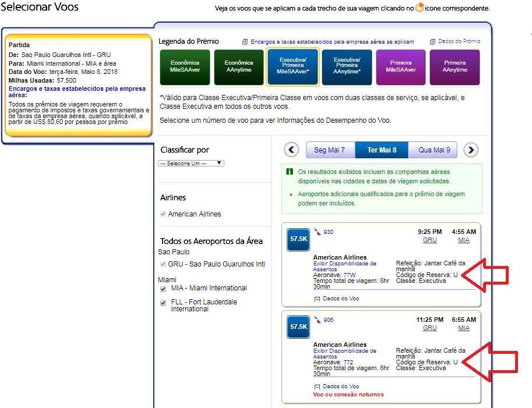Select the Ter Mai 8 tab
532x408 pixels.
coord(382,150)
